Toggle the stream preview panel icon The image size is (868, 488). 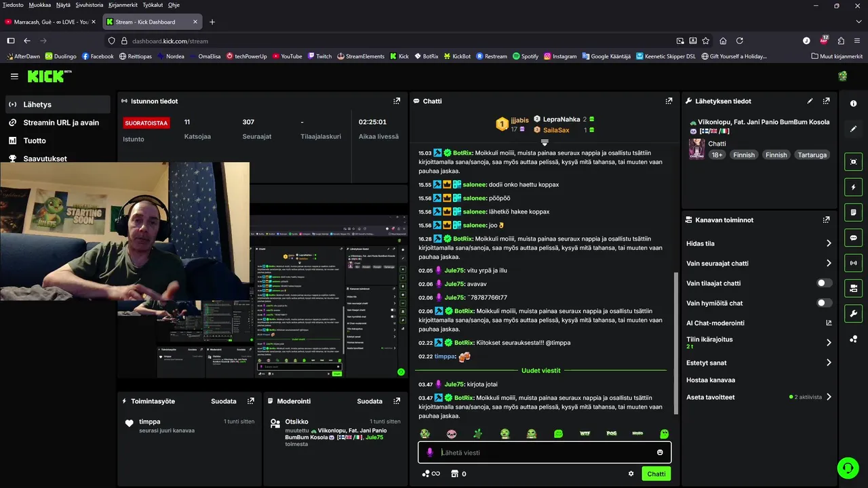853,161
